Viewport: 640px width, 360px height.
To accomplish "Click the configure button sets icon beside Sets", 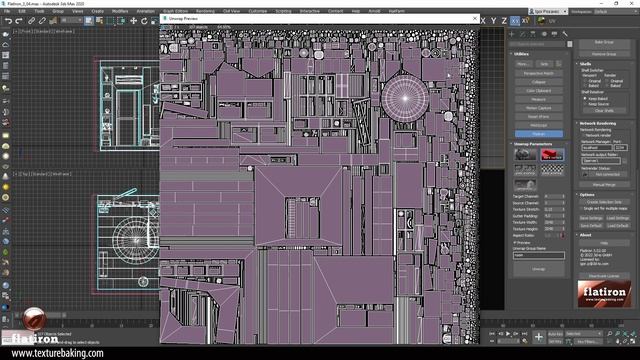I will click(559, 64).
